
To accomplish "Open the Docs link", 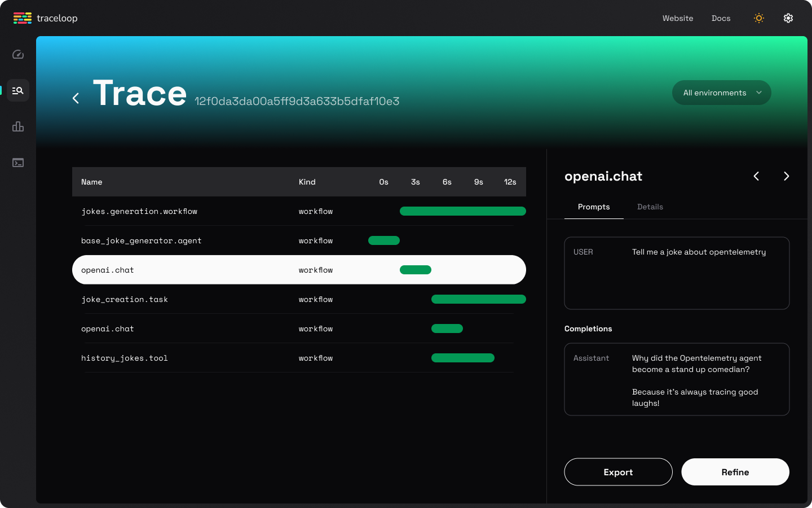I will 721,18.
